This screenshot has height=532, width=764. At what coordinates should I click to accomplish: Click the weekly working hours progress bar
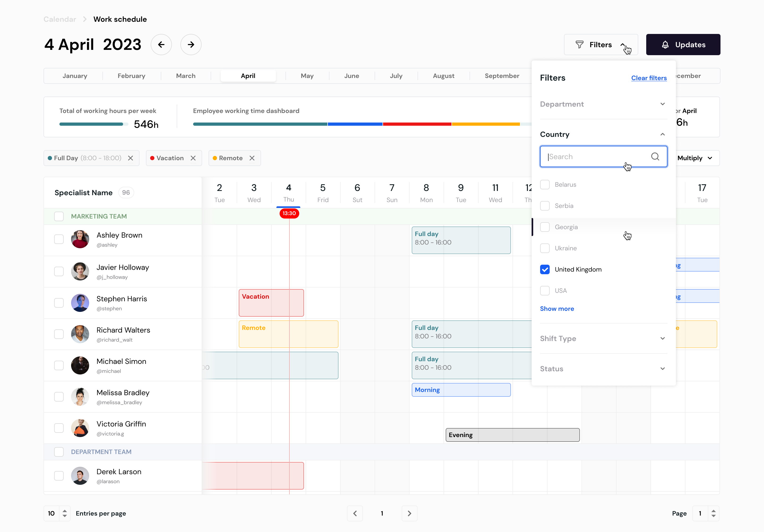click(93, 124)
